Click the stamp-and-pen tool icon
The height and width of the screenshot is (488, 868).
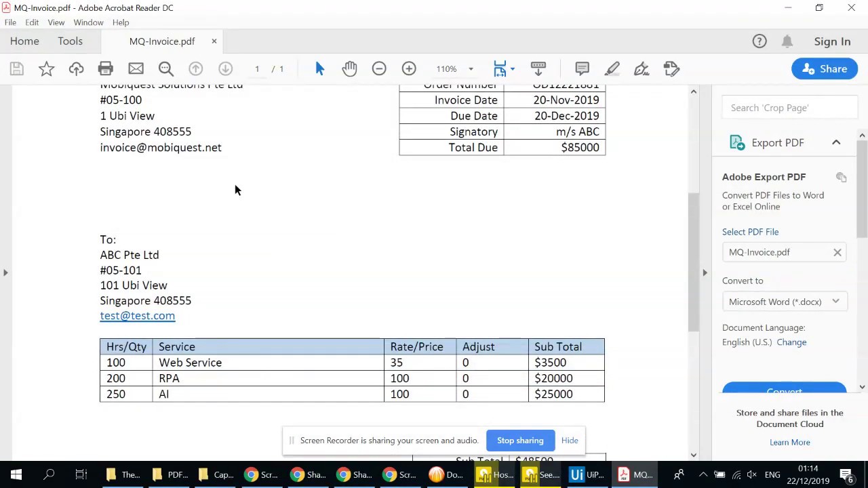point(671,68)
